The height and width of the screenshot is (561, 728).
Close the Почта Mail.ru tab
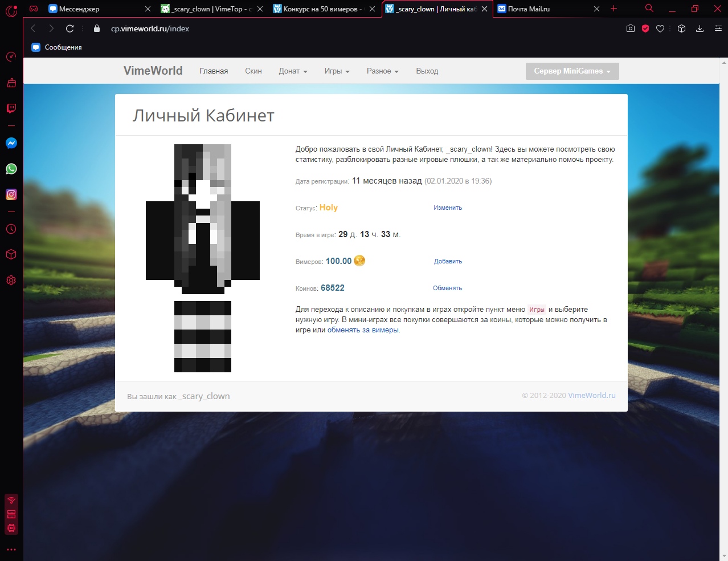596,9
